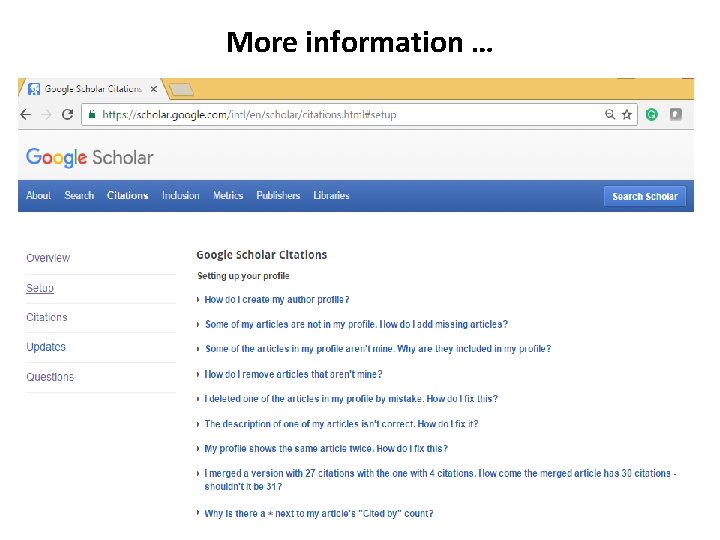
Task: Click the gray extension icon at toolbar end
Action: pyautogui.click(x=675, y=114)
